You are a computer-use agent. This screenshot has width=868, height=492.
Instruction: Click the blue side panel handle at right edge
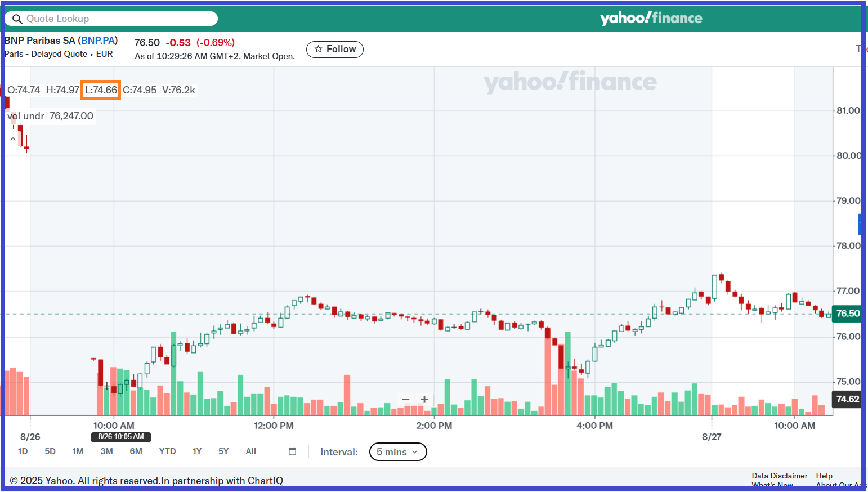click(860, 224)
